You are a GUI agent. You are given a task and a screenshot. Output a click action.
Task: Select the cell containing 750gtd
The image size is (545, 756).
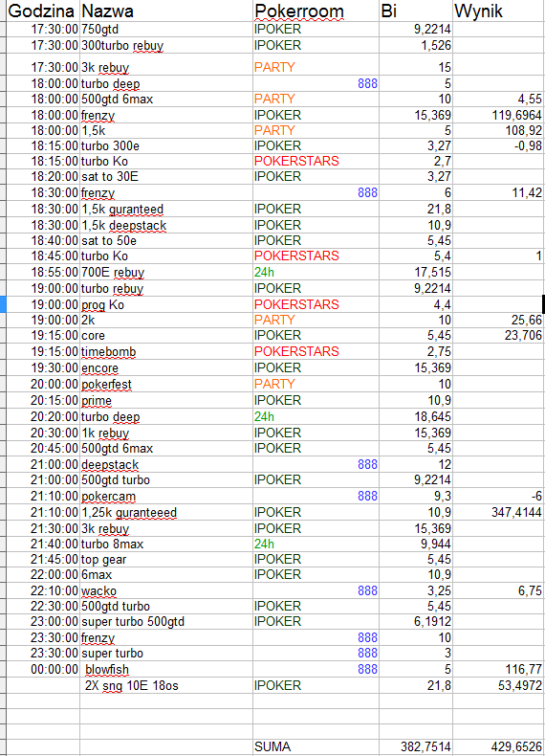166,29
